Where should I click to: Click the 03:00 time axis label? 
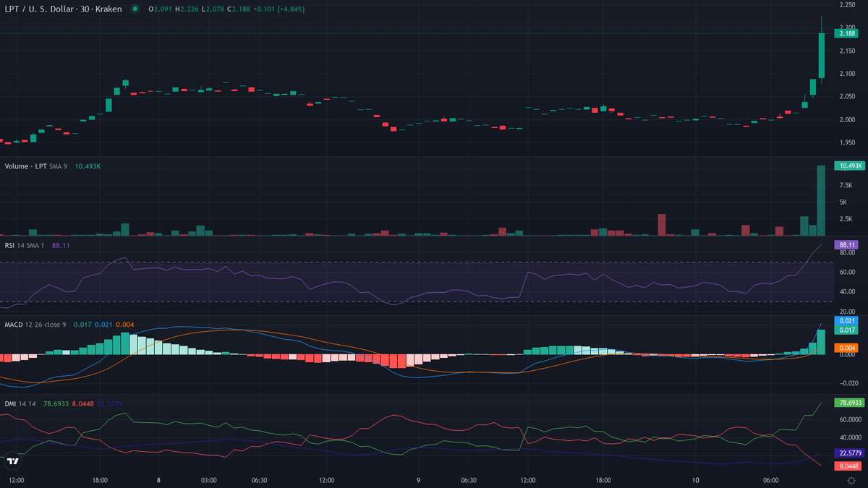point(210,480)
